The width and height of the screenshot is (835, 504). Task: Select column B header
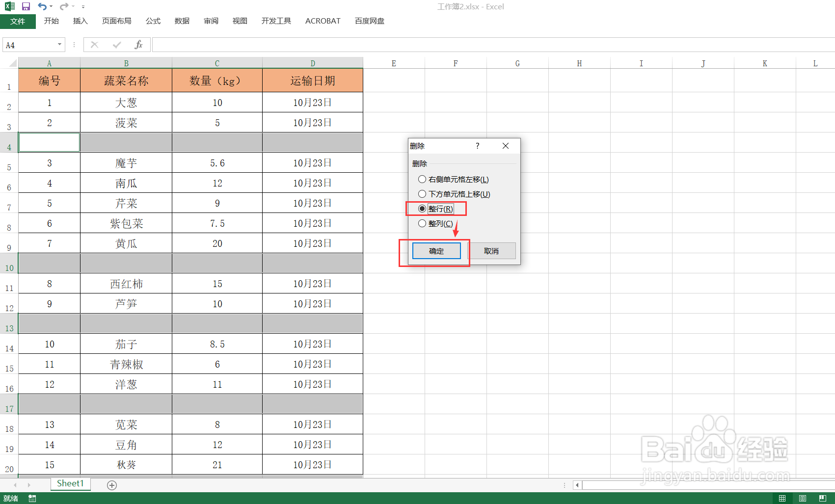click(x=126, y=63)
